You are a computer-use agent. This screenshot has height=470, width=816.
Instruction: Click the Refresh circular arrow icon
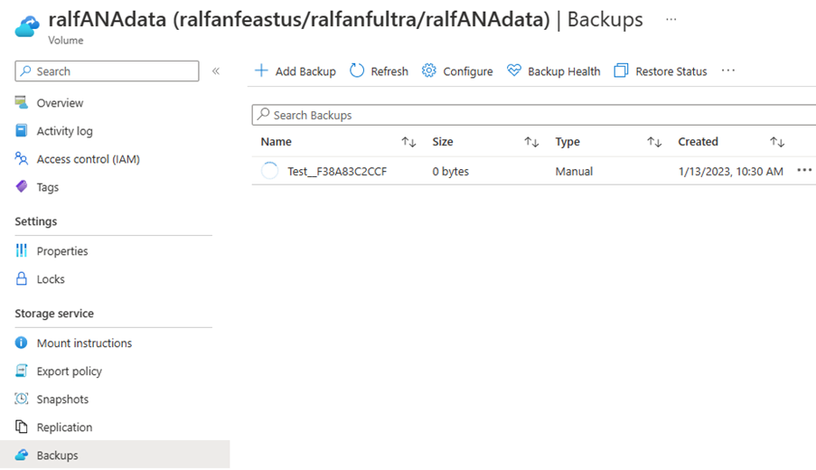click(x=357, y=71)
